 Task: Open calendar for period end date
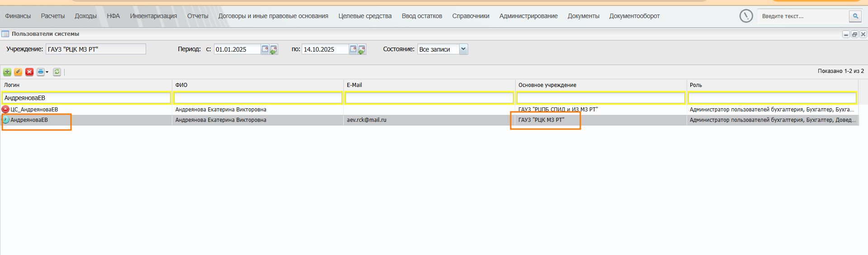point(353,49)
